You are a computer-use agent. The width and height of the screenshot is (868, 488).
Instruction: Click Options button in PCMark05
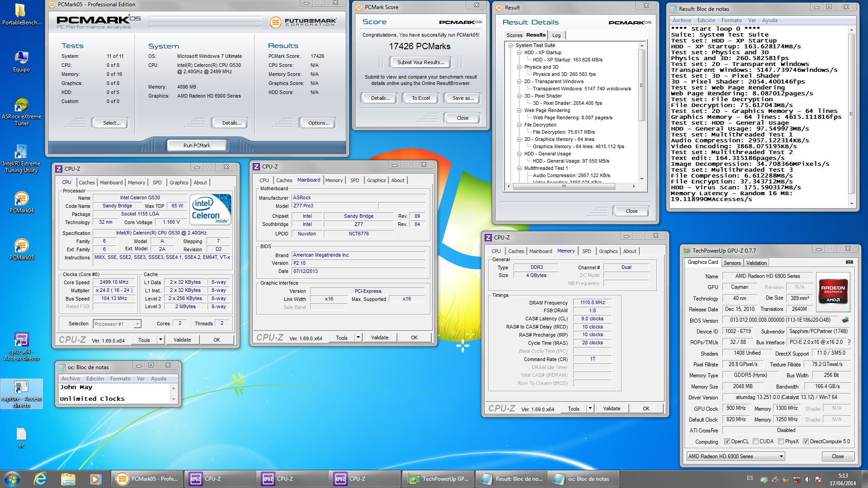tap(319, 123)
